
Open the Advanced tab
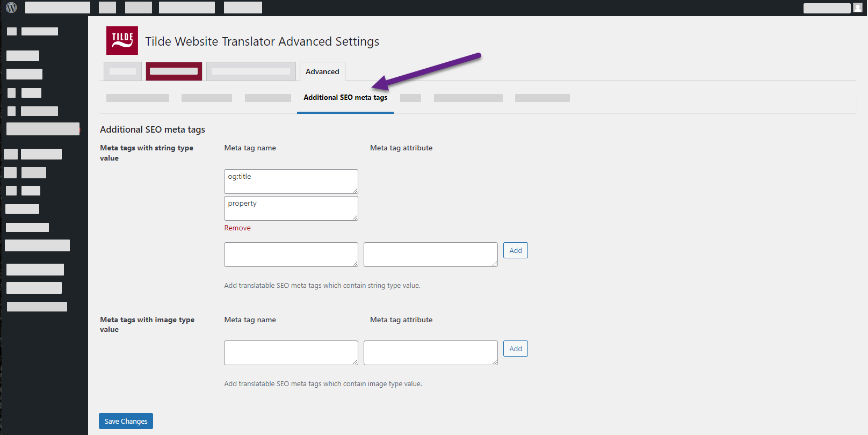click(x=322, y=71)
